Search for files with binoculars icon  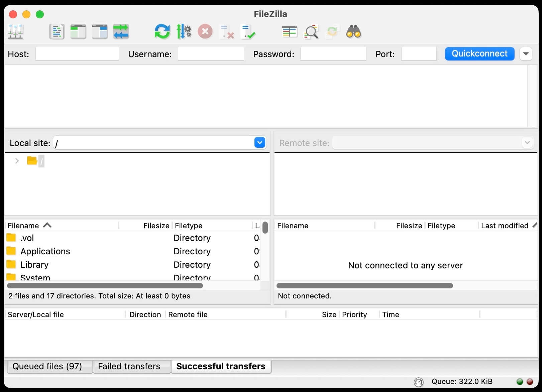(354, 32)
